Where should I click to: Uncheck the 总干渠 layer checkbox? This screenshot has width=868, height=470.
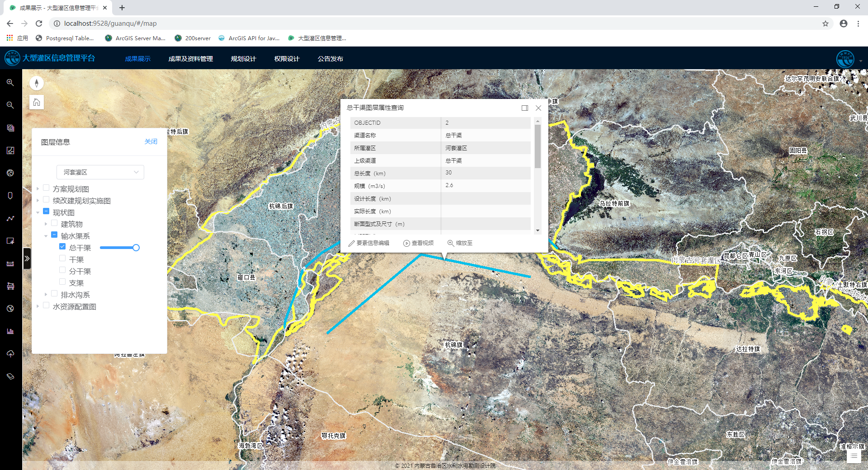coord(62,246)
